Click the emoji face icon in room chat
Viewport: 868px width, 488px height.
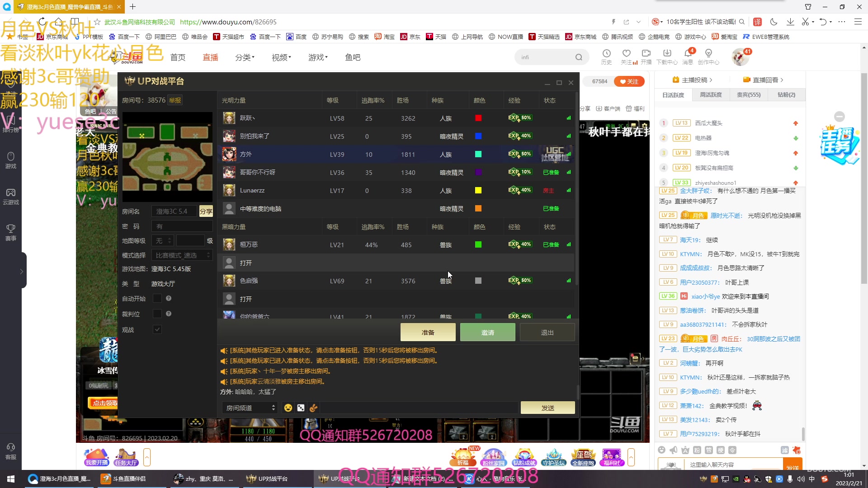coord(288,408)
